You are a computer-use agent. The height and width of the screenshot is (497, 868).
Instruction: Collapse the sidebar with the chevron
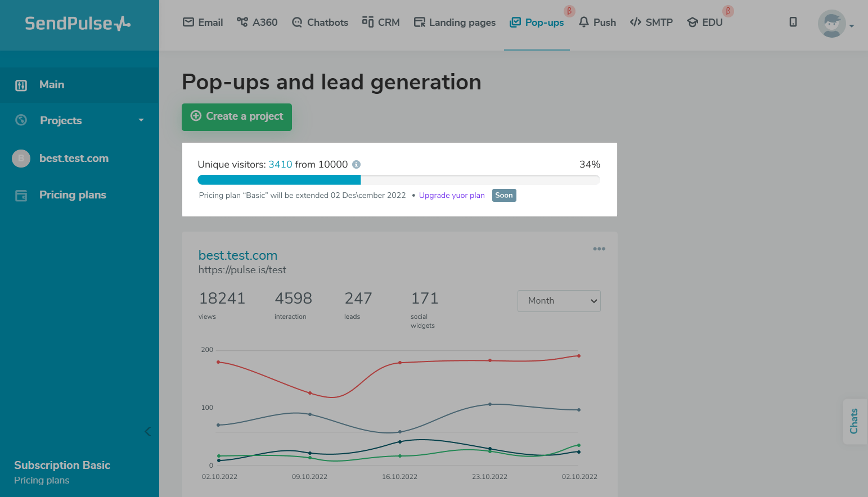(147, 431)
